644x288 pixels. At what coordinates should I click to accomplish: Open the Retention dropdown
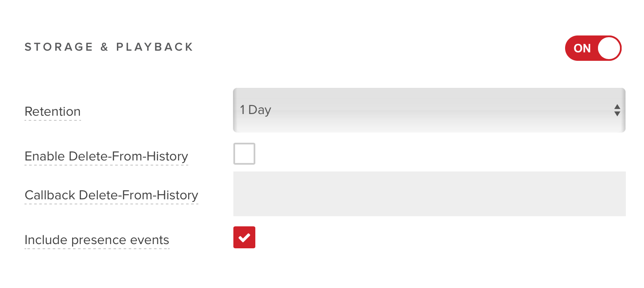pyautogui.click(x=429, y=110)
